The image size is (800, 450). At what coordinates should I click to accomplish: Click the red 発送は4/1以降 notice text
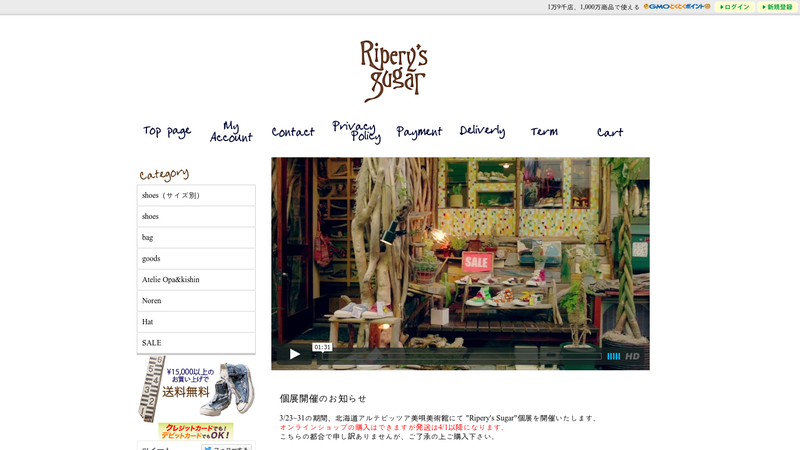coord(392,428)
